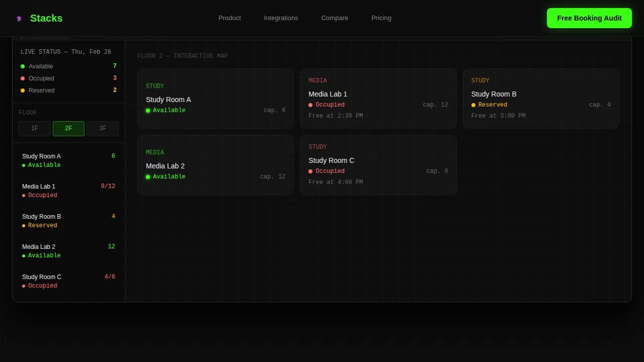644x362 pixels.
Task: Click the Available row in live status
Action: 68,66
